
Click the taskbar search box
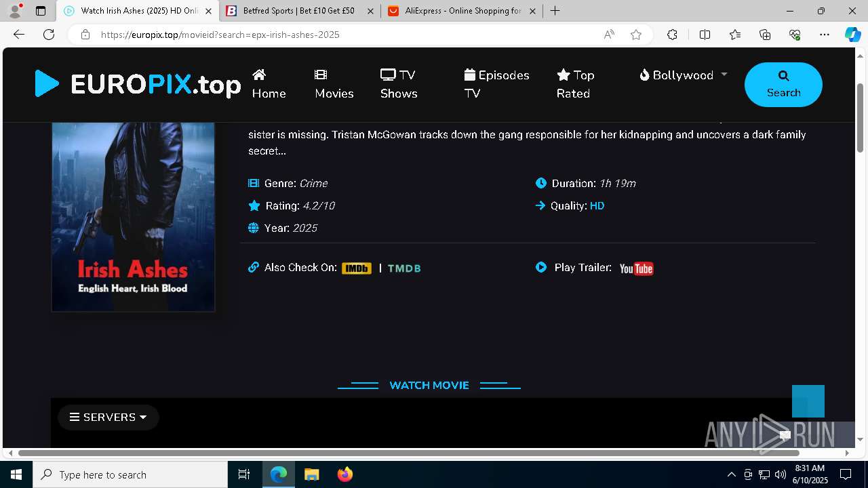130,474
